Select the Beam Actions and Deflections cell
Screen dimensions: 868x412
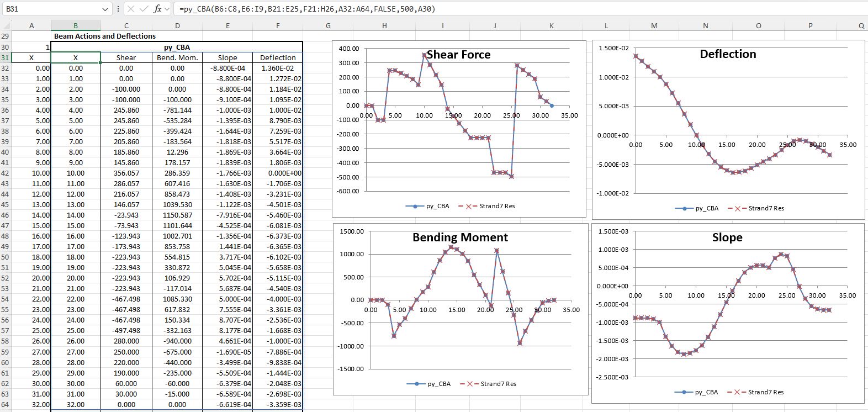click(105, 36)
